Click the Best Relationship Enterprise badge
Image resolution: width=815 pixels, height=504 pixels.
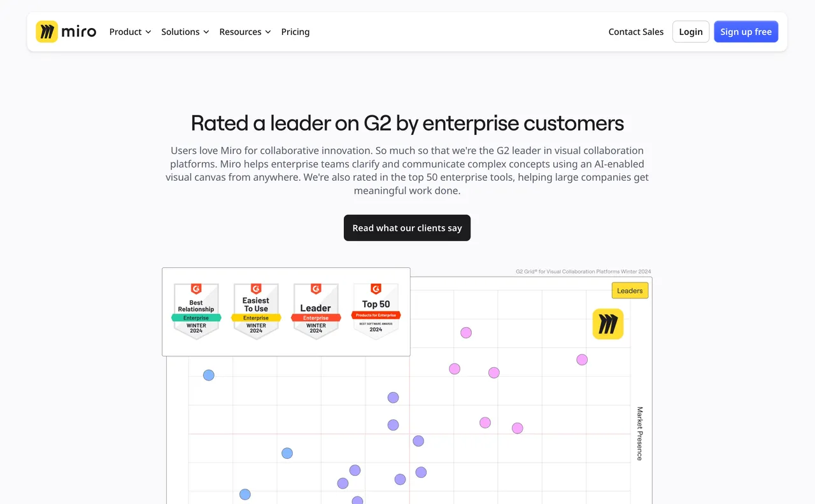click(x=196, y=311)
